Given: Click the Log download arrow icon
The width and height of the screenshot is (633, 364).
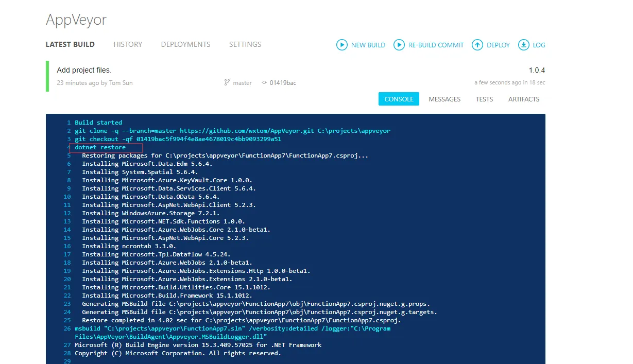Looking at the screenshot, I should click(x=524, y=45).
